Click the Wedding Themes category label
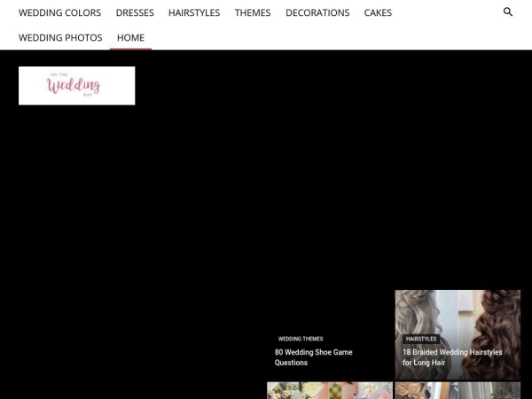The height and width of the screenshot is (399, 532). click(301, 339)
